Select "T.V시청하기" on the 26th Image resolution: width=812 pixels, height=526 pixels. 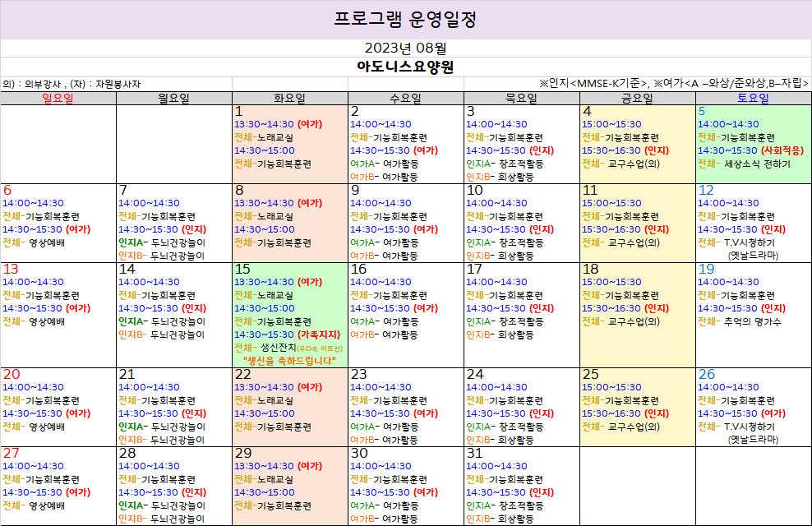[x=750, y=427]
